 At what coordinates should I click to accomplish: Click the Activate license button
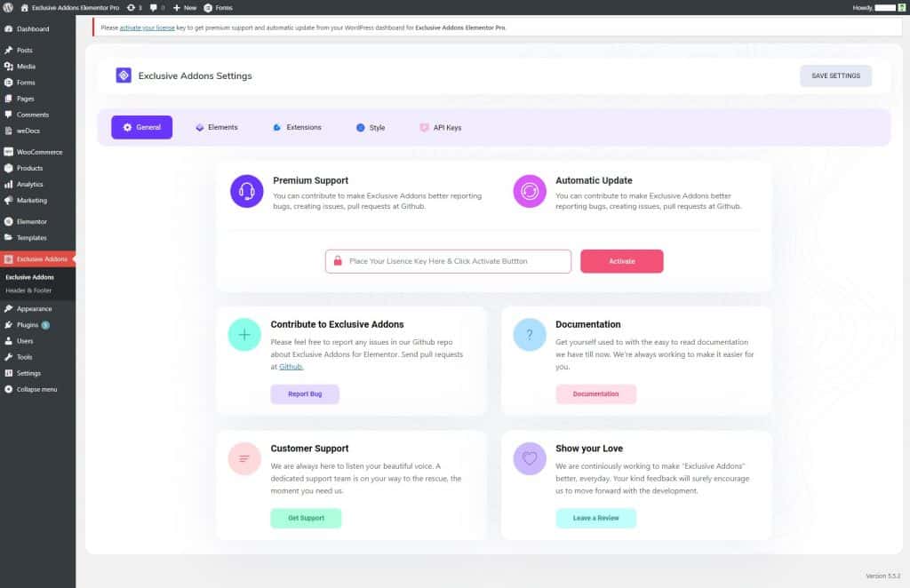621,261
